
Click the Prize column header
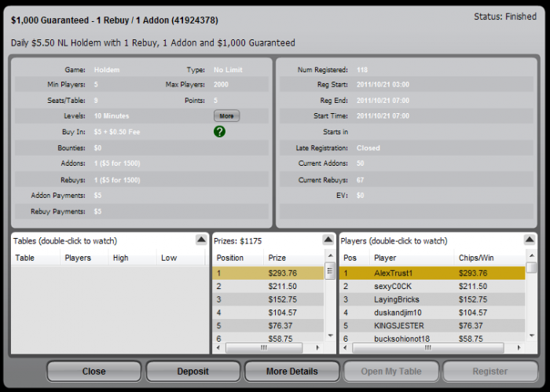(294, 258)
